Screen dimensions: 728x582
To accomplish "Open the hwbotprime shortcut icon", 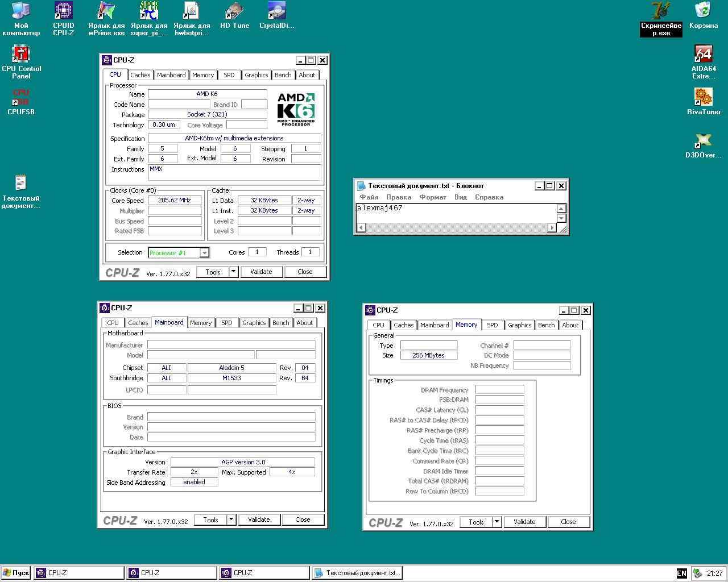I will [192, 19].
